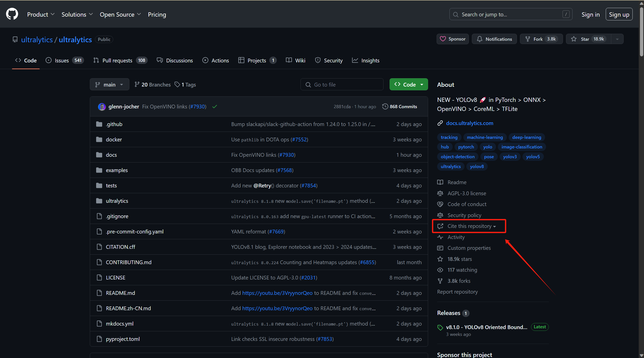The image size is (644, 358).
Task: Click the search or jump to field
Action: click(x=511, y=14)
